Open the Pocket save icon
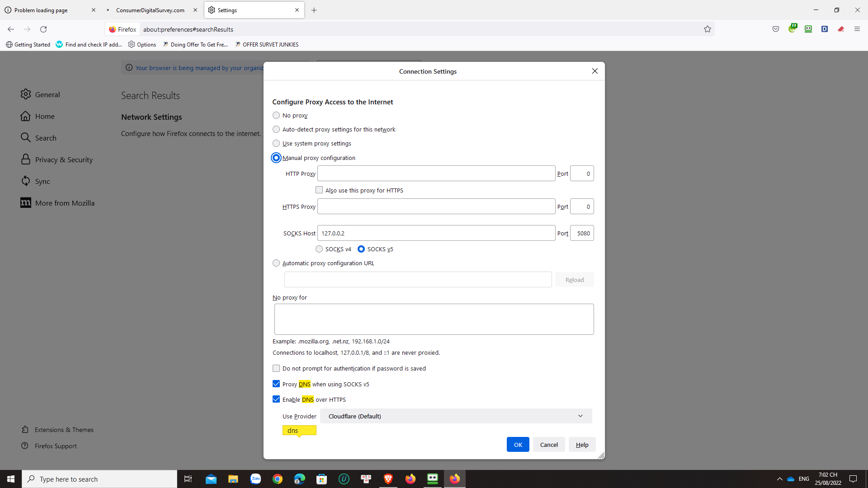 (776, 29)
